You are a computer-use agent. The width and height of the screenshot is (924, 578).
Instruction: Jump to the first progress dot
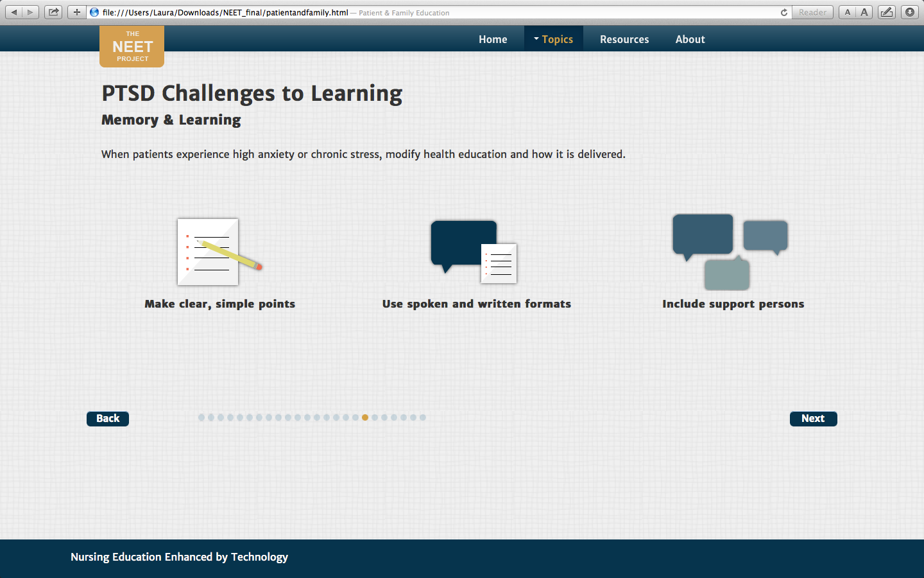(x=201, y=417)
